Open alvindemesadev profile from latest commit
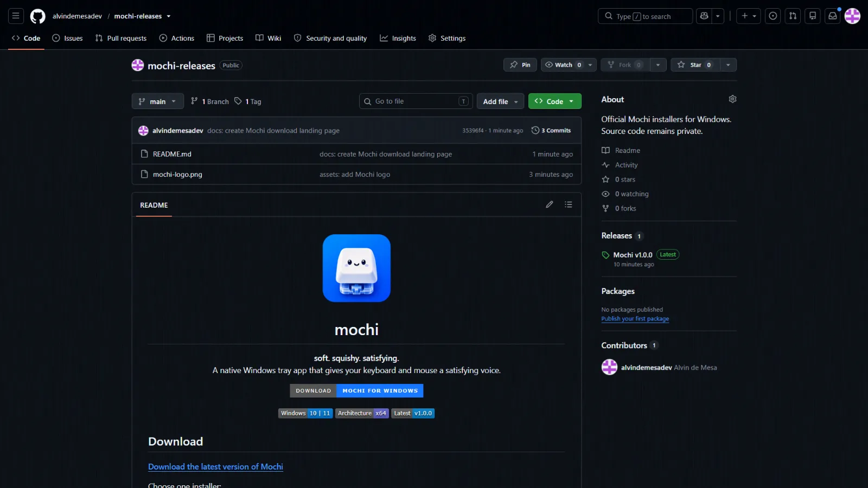Image resolution: width=868 pixels, height=488 pixels. (178, 131)
